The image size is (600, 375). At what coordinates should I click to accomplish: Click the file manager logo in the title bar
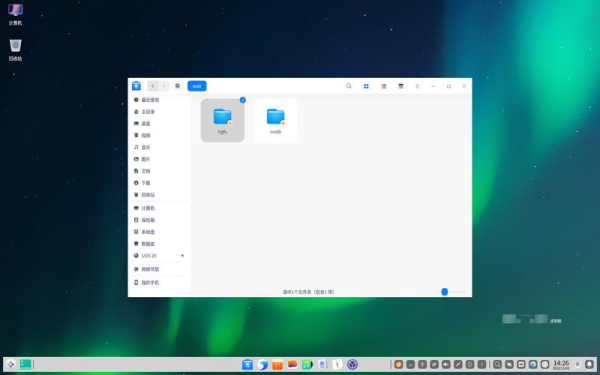pos(136,86)
